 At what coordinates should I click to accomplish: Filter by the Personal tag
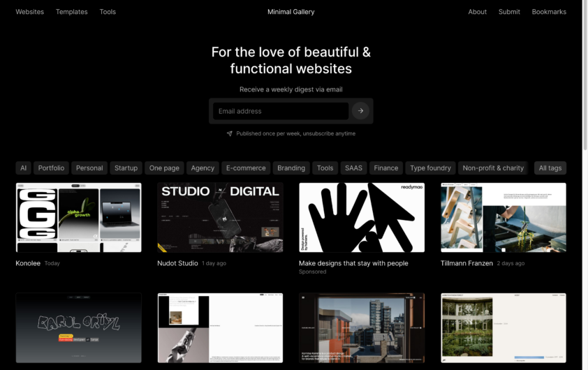(x=89, y=168)
